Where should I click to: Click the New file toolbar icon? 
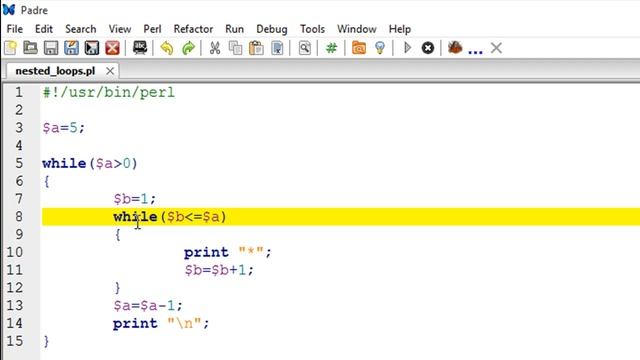11,48
